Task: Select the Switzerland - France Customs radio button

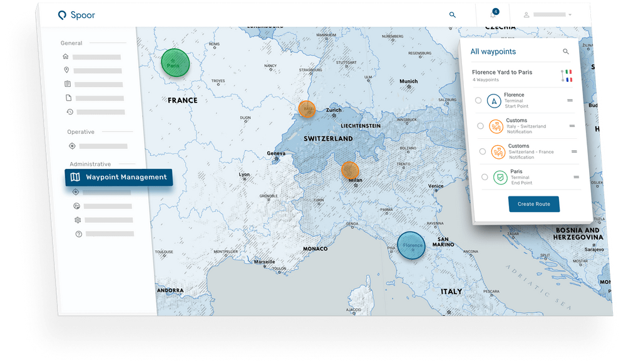Action: (482, 151)
